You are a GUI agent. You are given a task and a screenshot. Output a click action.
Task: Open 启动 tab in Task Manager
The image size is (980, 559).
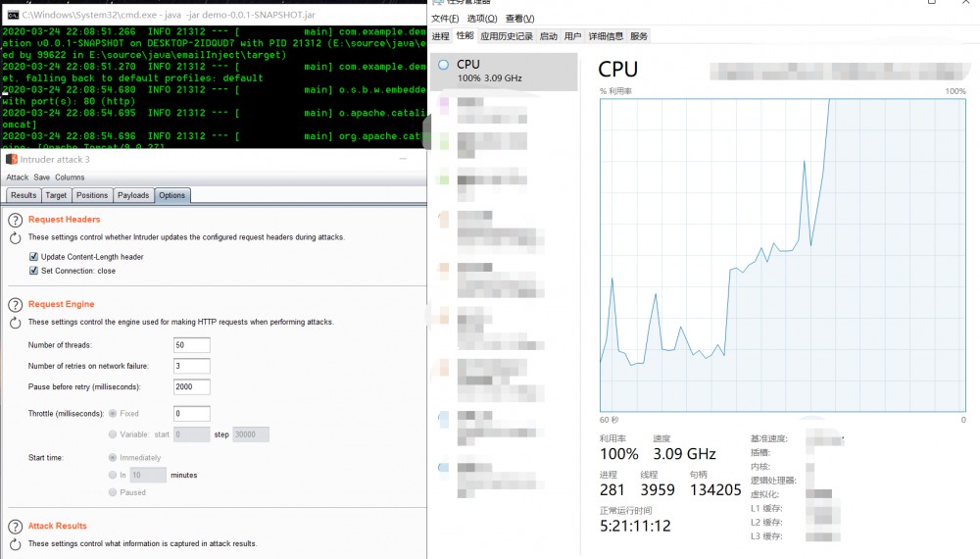pyautogui.click(x=548, y=36)
